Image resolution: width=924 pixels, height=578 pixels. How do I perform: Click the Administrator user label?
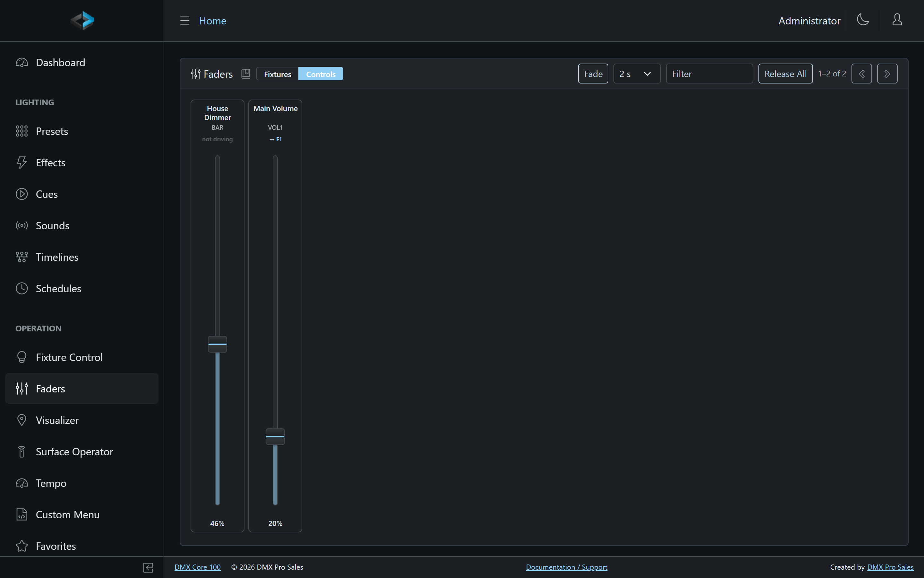click(x=809, y=21)
